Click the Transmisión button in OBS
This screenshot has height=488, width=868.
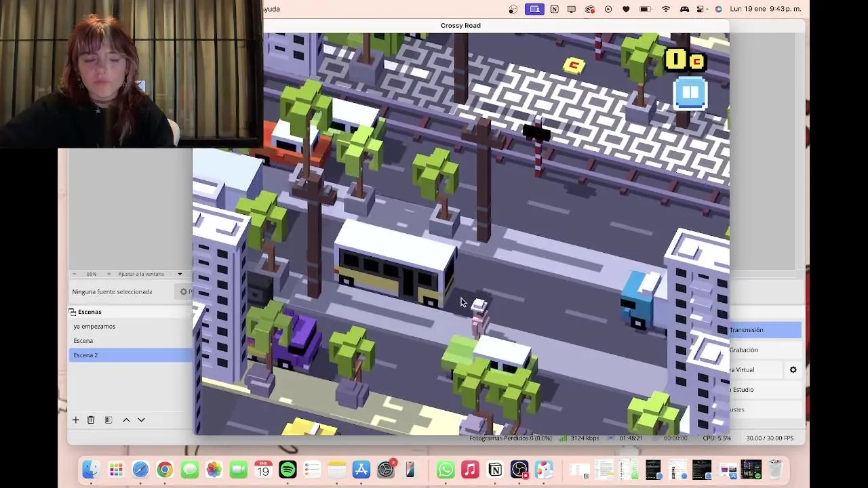tap(765, 330)
